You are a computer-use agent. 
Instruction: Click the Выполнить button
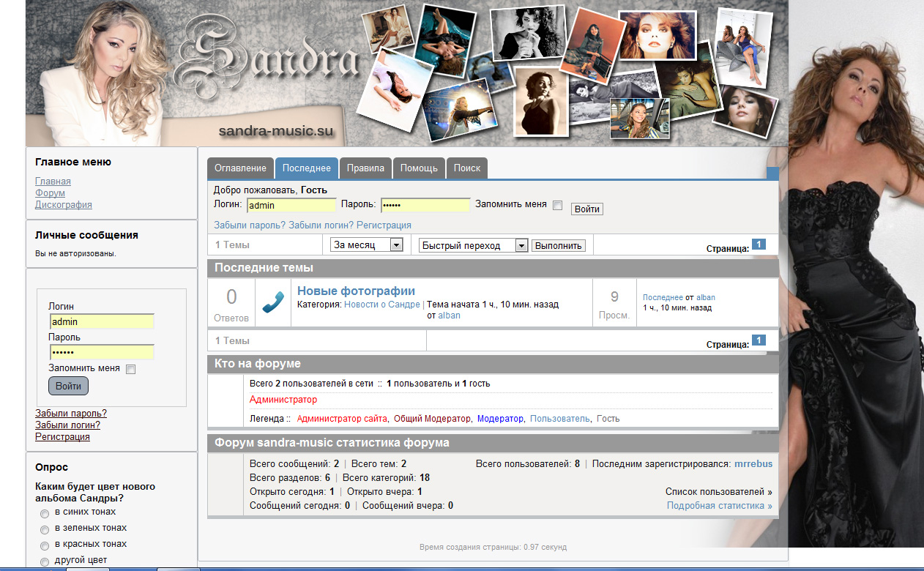tap(559, 245)
